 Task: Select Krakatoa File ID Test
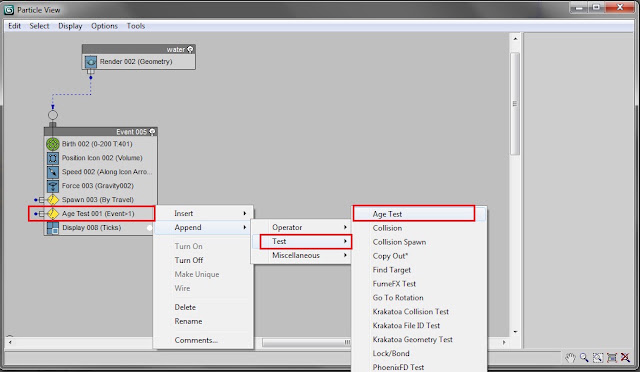pyautogui.click(x=419, y=325)
